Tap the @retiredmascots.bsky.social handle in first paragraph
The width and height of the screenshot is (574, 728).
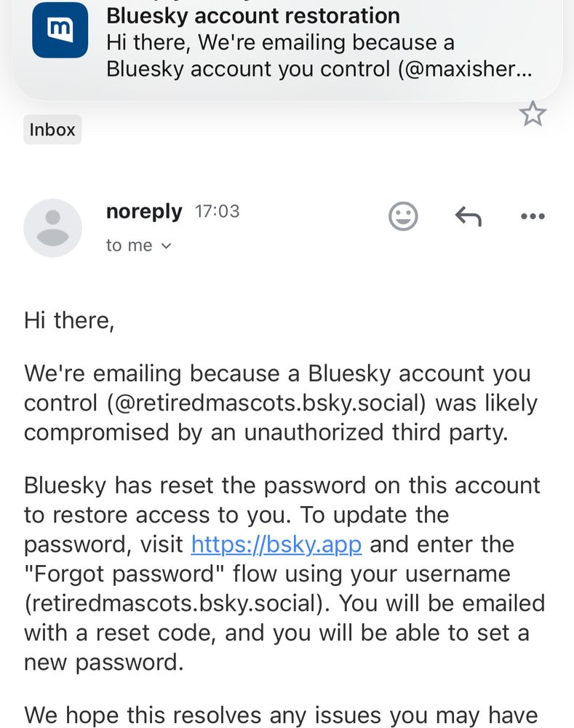(x=266, y=403)
